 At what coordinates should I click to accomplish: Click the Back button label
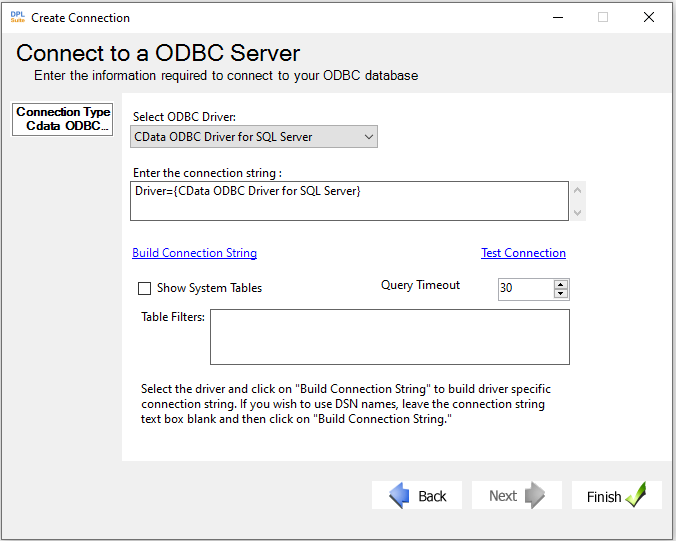(x=432, y=496)
